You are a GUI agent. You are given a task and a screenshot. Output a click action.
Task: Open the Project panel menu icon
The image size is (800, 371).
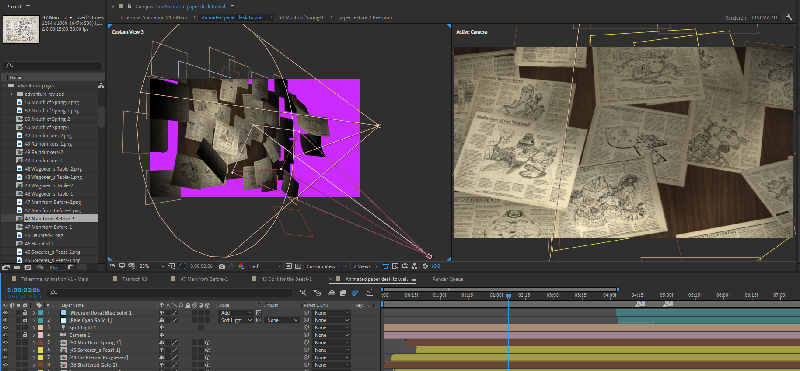pyautogui.click(x=28, y=6)
